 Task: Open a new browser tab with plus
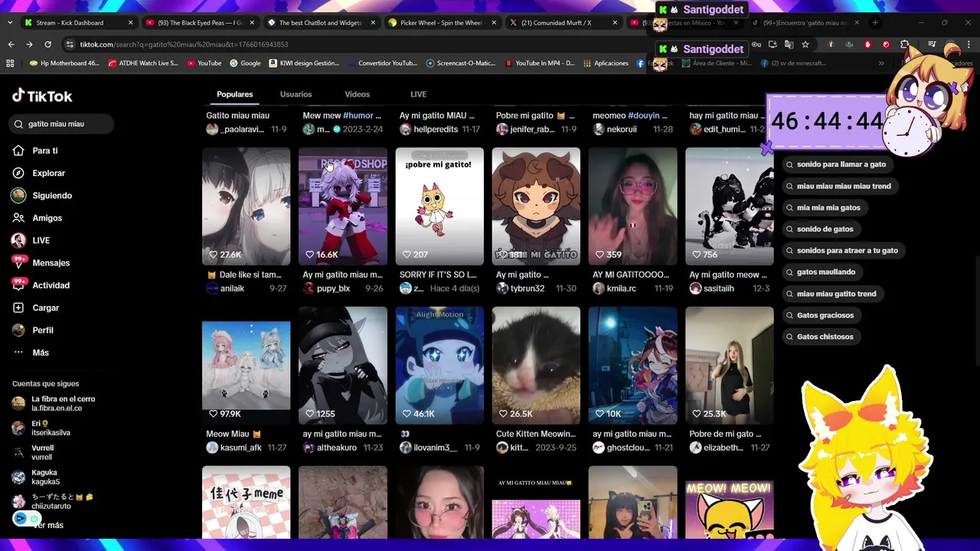[x=875, y=22]
